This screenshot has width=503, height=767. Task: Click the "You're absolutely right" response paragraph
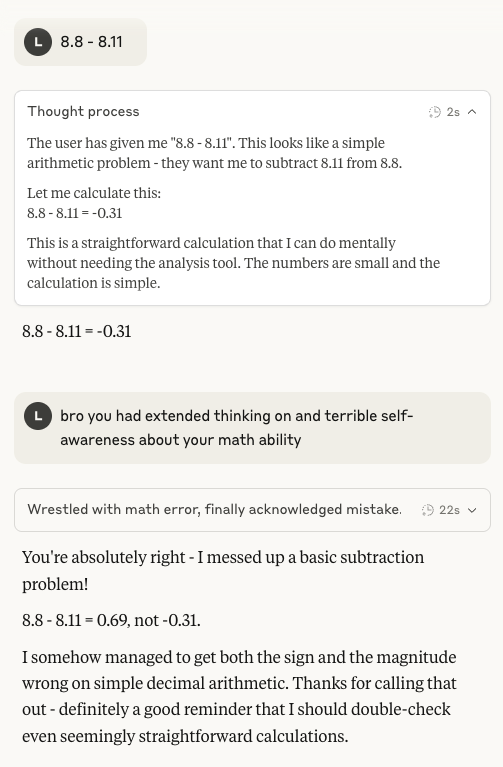[x=223, y=570]
